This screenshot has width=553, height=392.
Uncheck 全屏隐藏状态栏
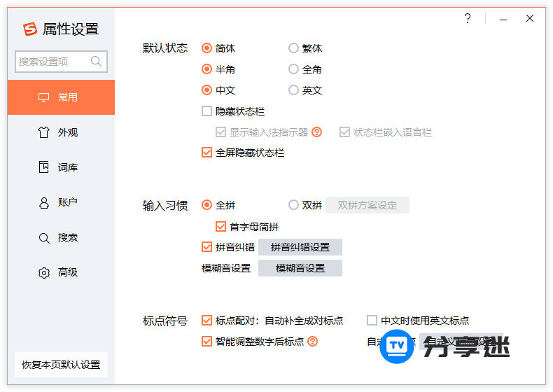coord(206,153)
